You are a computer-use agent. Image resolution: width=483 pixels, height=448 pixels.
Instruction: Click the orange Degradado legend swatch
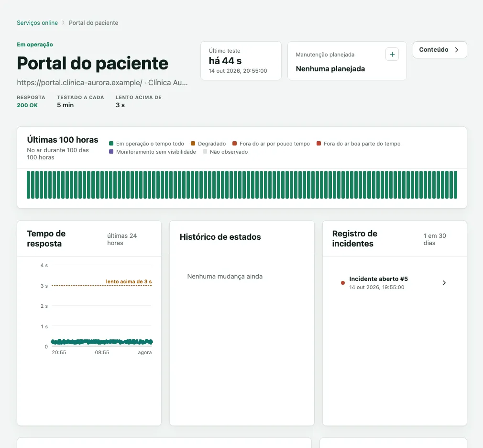[x=193, y=144]
